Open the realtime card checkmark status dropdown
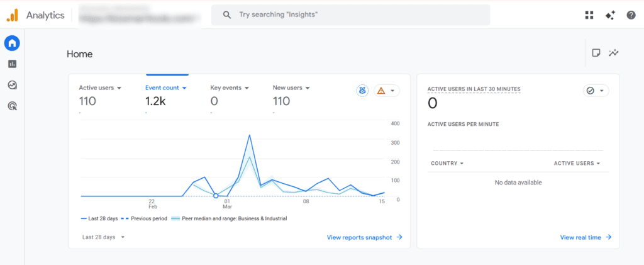This screenshot has height=265, width=644. [595, 91]
